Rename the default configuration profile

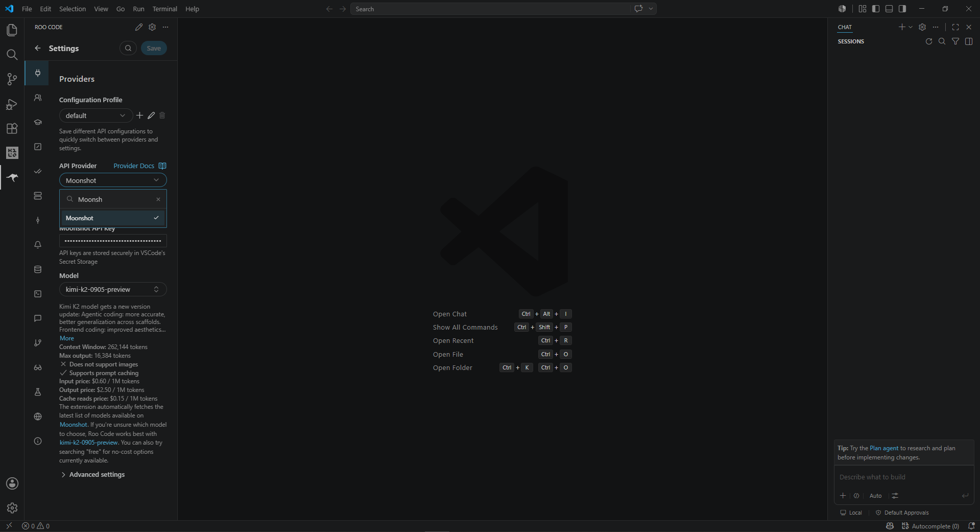151,115
